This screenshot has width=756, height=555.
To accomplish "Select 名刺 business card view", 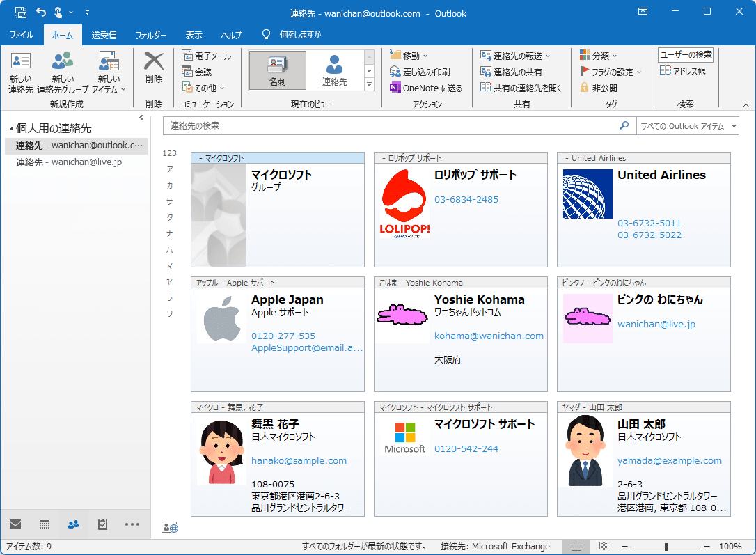I will 277,70.
